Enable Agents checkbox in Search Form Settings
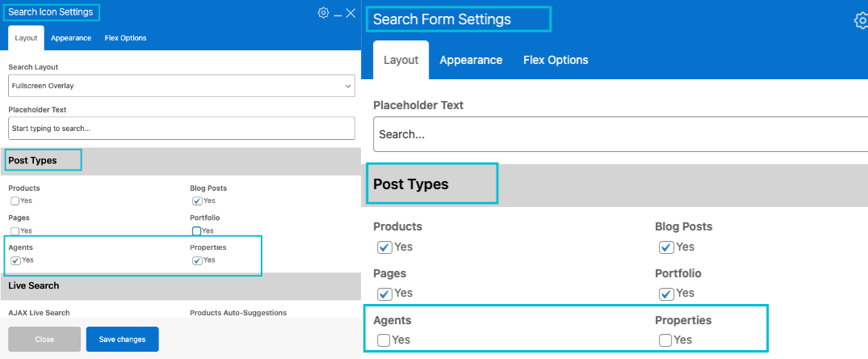 tap(384, 340)
